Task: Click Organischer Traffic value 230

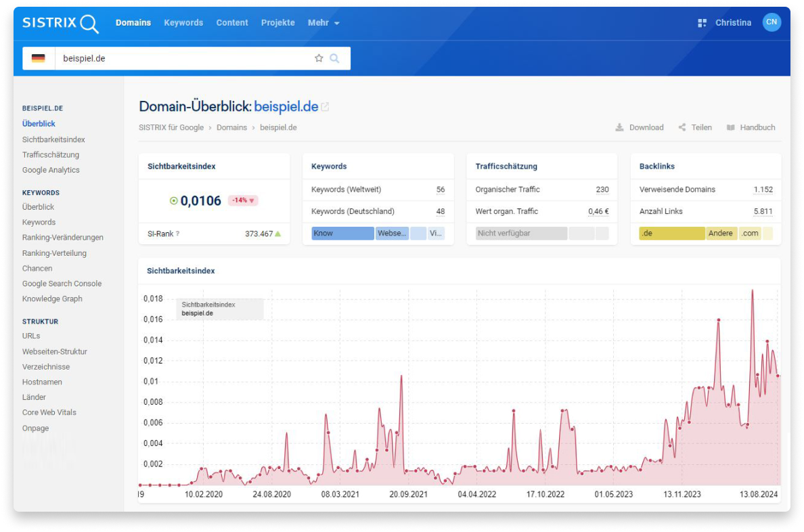Action: pos(602,190)
